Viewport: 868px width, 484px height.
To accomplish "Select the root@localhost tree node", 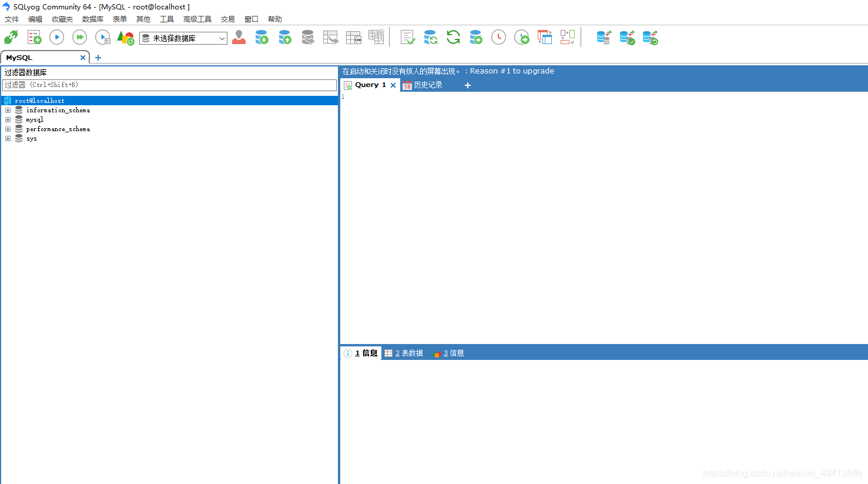I will tap(169, 101).
